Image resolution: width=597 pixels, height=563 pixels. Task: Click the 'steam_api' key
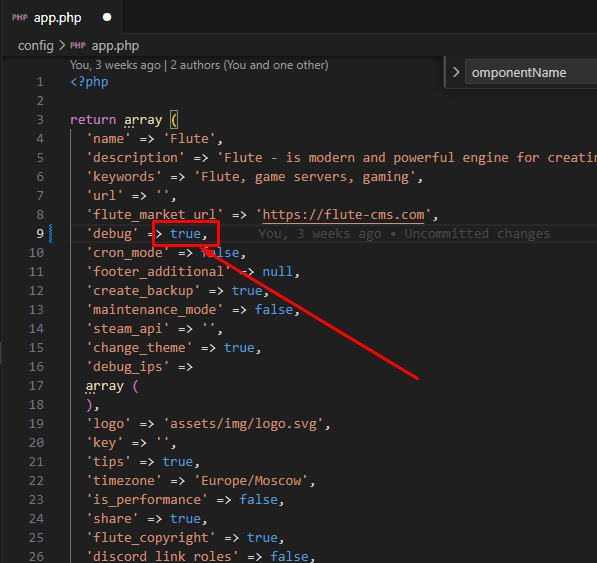pyautogui.click(x=128, y=329)
